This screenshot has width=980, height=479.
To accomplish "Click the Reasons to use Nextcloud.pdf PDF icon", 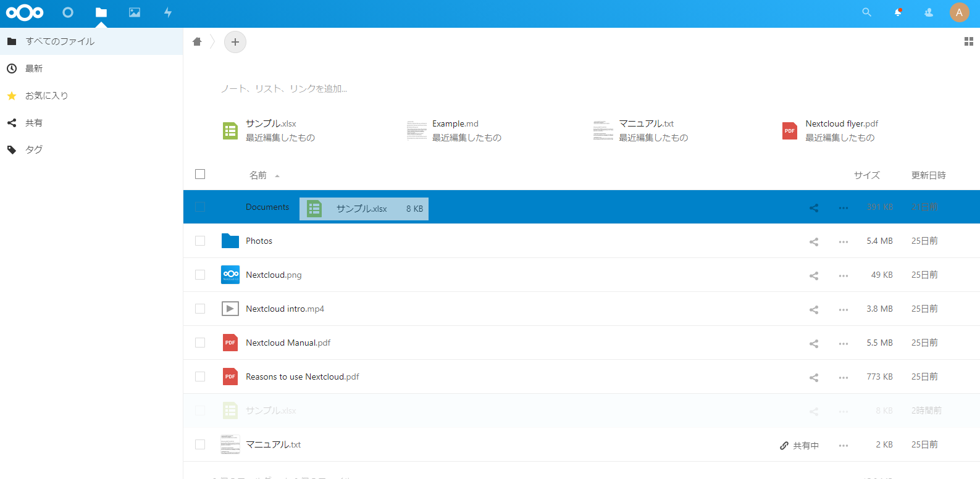I will click(x=230, y=377).
